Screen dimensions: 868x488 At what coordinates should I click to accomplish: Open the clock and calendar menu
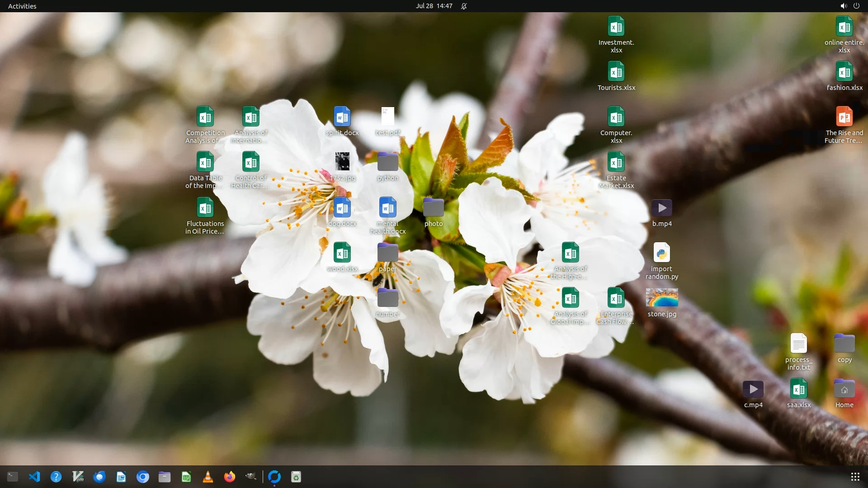click(x=434, y=6)
